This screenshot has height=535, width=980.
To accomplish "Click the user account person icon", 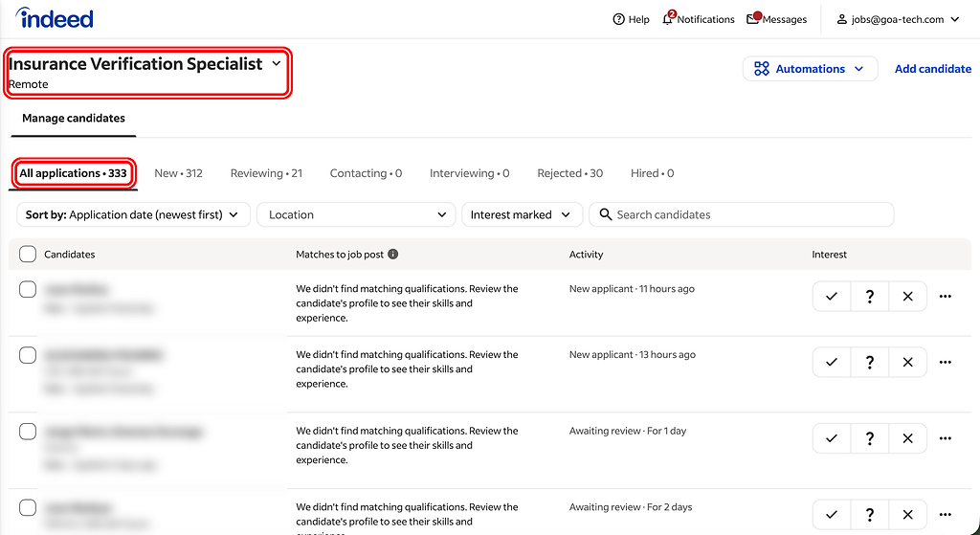I will [842, 19].
